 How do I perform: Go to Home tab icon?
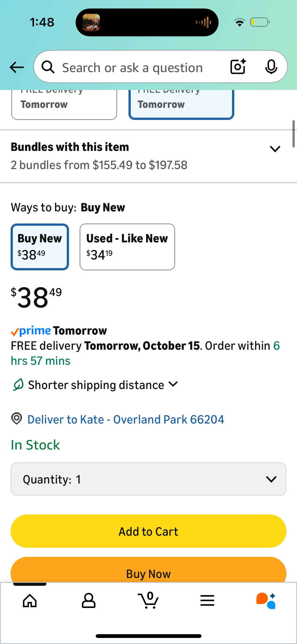click(30, 601)
